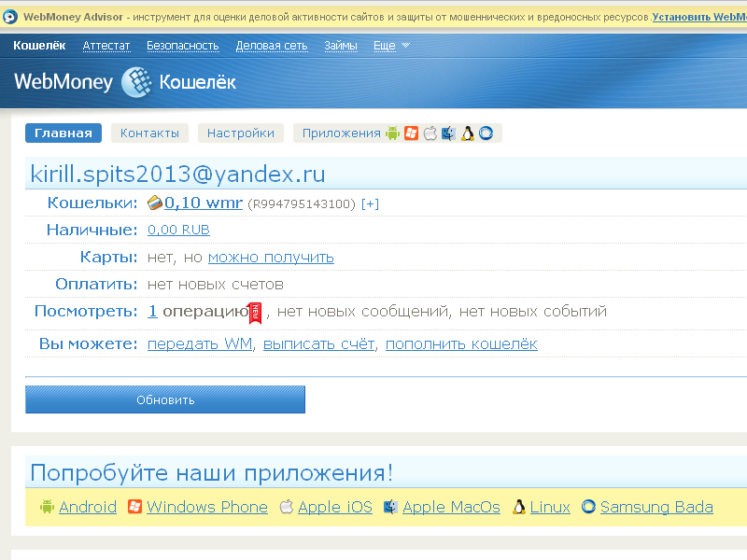This screenshot has width=747, height=560.
Task: Open the Apple iOS app link
Action: coord(335,507)
